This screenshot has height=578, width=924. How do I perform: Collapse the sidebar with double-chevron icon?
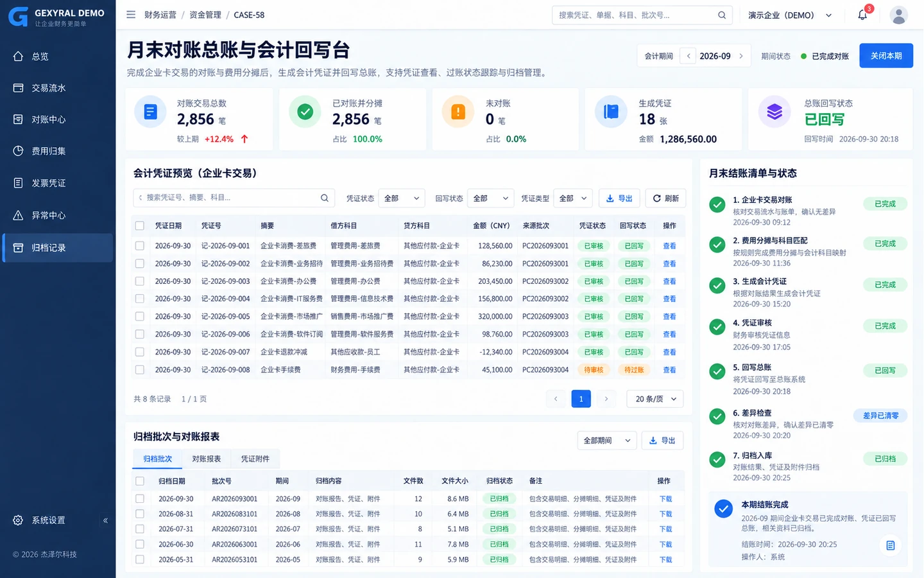(105, 520)
